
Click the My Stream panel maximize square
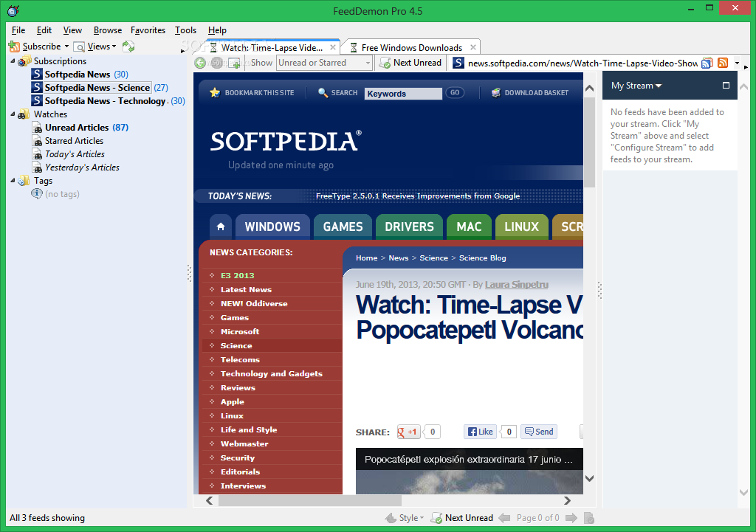(726, 86)
